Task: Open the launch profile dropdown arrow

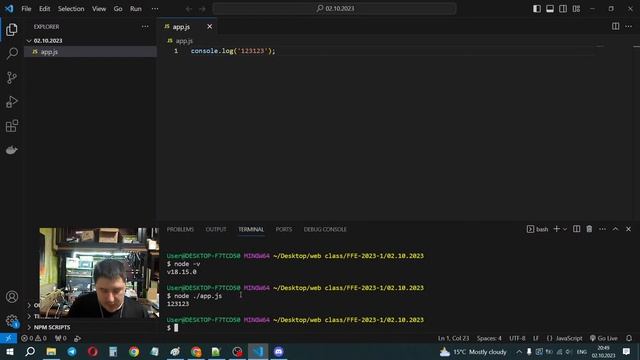Action: pyautogui.click(x=565, y=229)
